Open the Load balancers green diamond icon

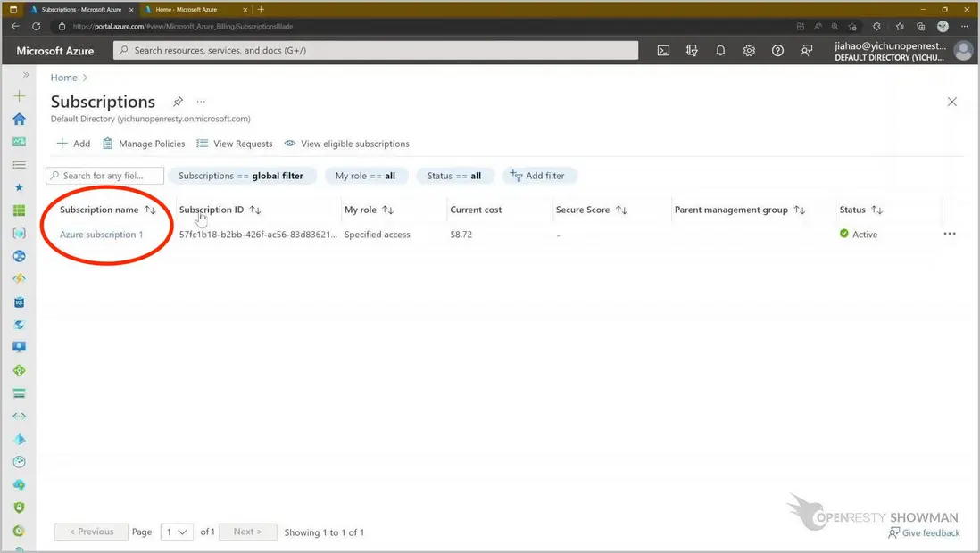point(20,370)
